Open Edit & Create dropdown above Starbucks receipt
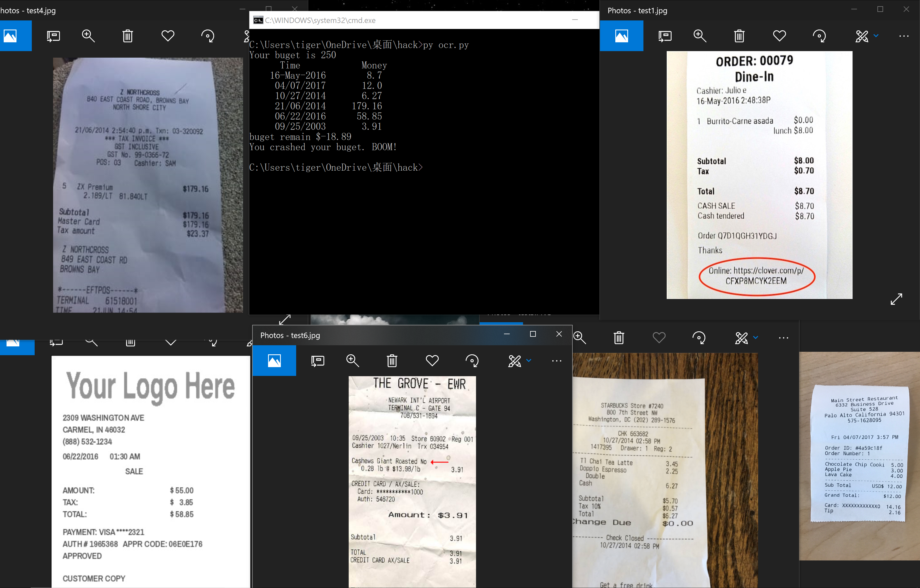 click(x=755, y=338)
